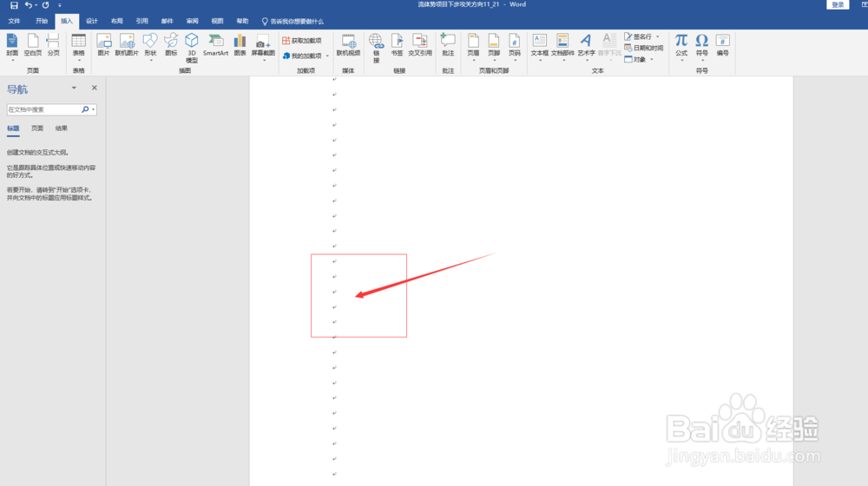Insert a text box (文本框)
The height and width of the screenshot is (486, 868).
pos(539,47)
